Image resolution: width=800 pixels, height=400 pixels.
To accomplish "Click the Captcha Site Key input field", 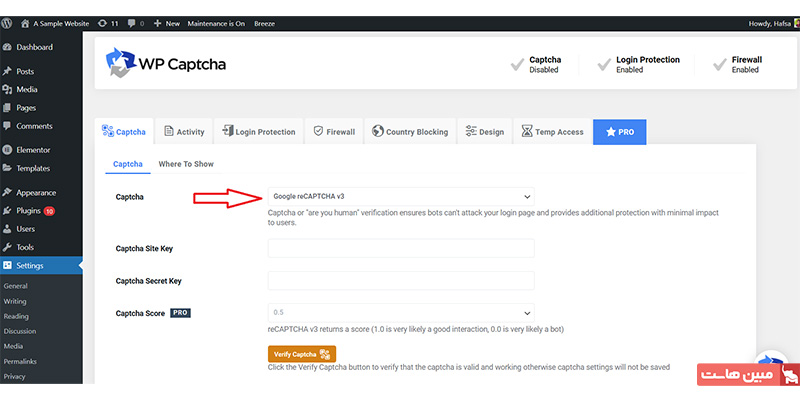I will (401, 248).
